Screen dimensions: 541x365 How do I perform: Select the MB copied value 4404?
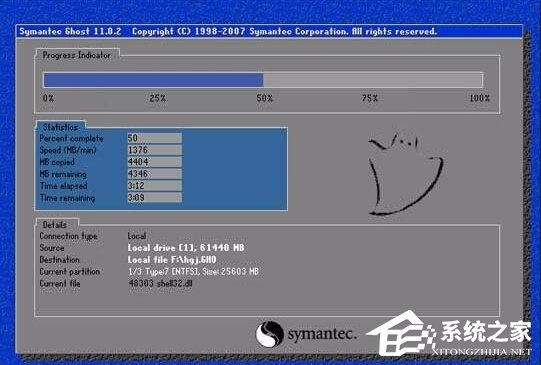click(155, 162)
